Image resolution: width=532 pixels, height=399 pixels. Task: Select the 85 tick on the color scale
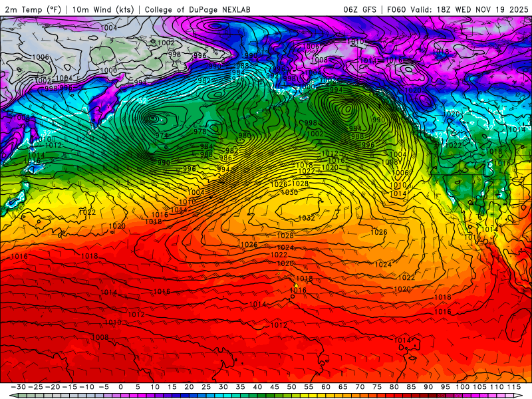coord(411,387)
